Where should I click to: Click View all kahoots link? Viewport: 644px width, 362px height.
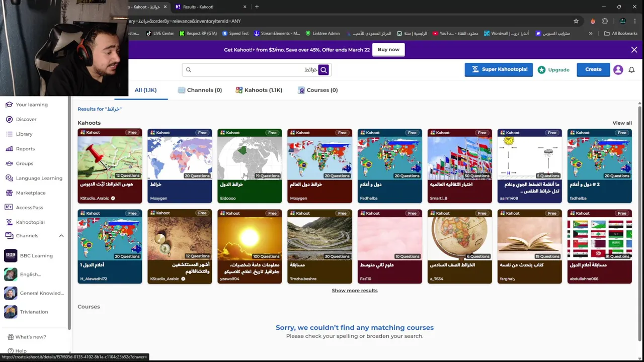point(622,123)
